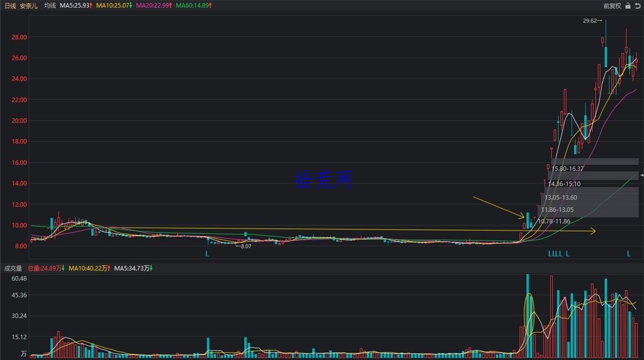Screen dimensions: 644x360
Task: Open the 均线 indicator menu
Action: pyautogui.click(x=50, y=5)
